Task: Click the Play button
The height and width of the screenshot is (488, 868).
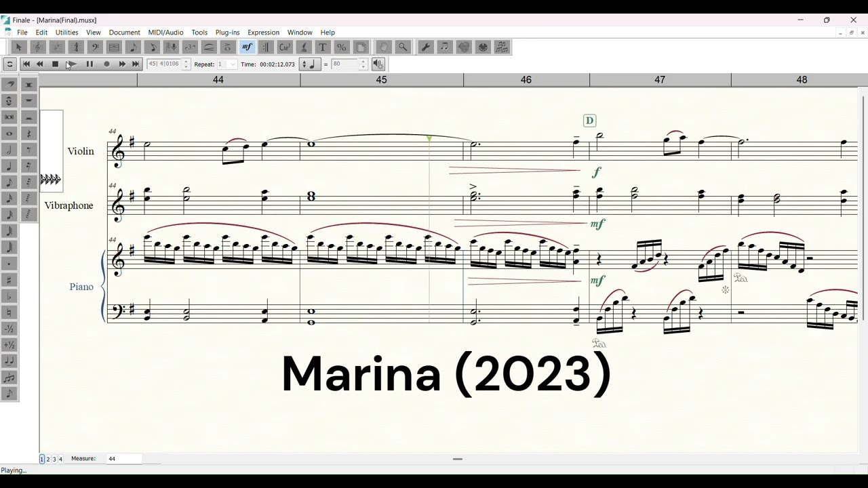Action: [73, 64]
